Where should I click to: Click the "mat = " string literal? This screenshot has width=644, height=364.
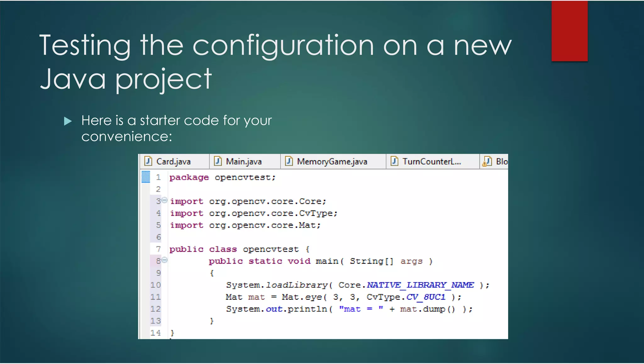[361, 309]
